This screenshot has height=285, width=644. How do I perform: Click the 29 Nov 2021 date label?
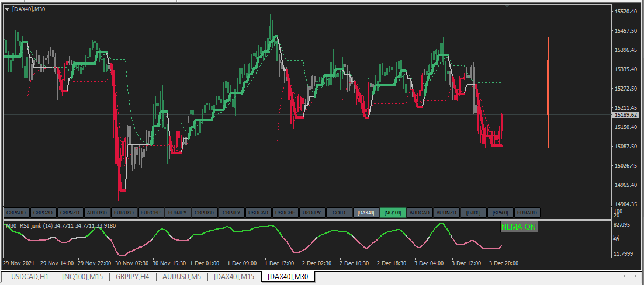pyautogui.click(x=19, y=263)
